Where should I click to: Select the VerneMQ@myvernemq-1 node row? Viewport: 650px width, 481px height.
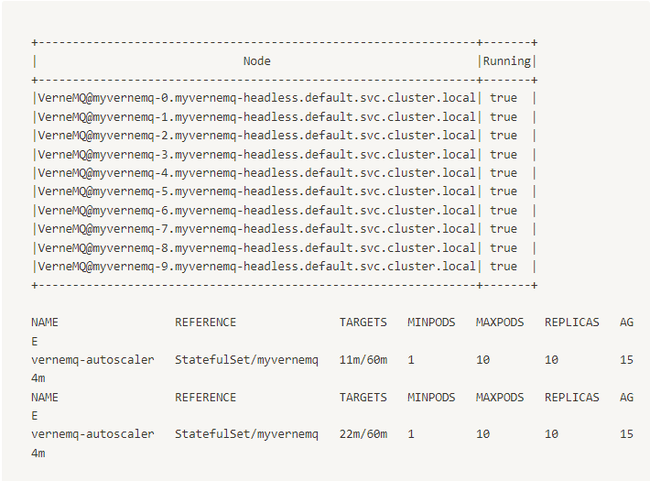[284, 117]
